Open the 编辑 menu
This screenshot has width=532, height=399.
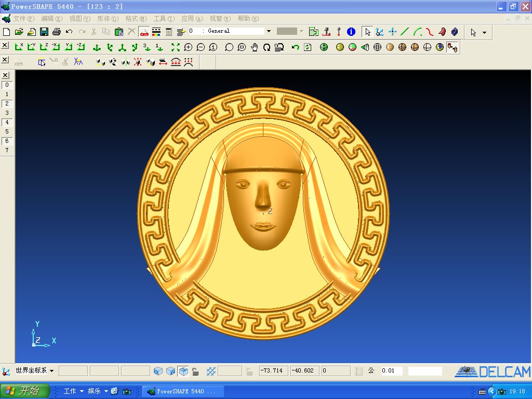[x=52, y=19]
